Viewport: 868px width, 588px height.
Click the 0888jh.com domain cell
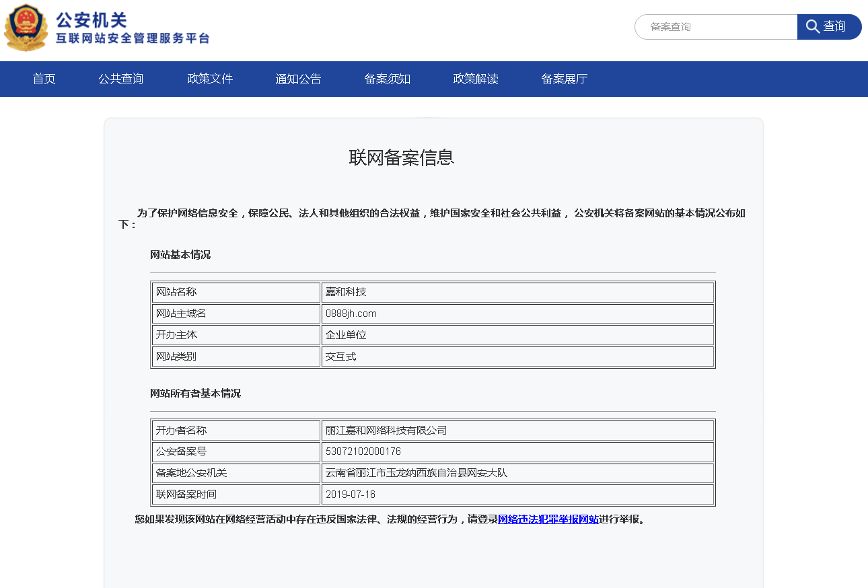[x=351, y=314]
